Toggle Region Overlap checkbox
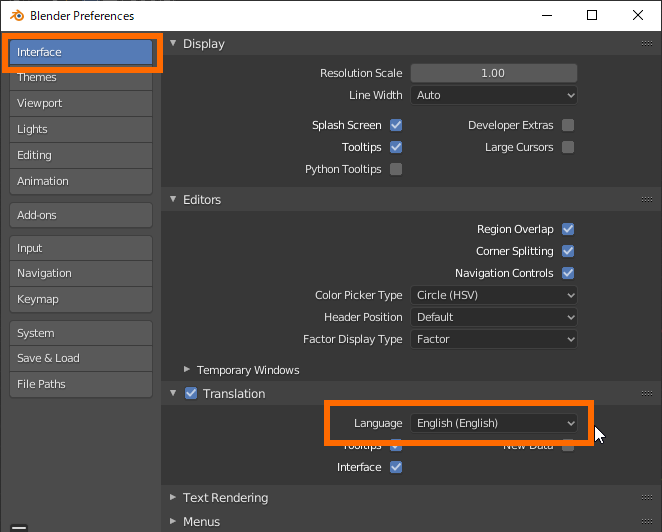The width and height of the screenshot is (662, 532). 568,229
